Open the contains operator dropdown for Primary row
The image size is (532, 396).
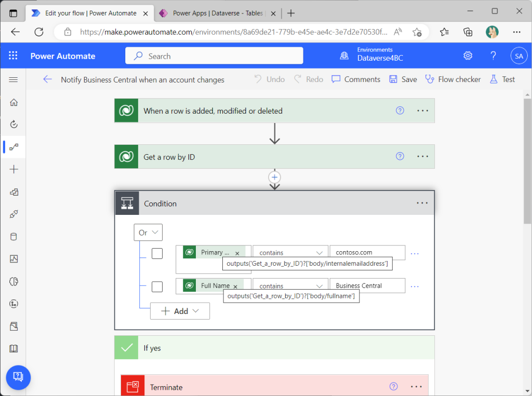pos(290,253)
